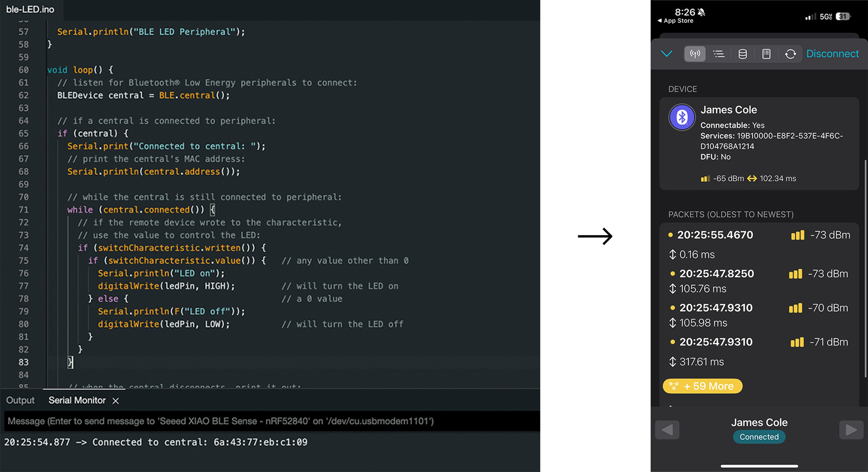868x472 pixels.
Task: Click line number 83 in the gutter
Action: tap(24, 362)
